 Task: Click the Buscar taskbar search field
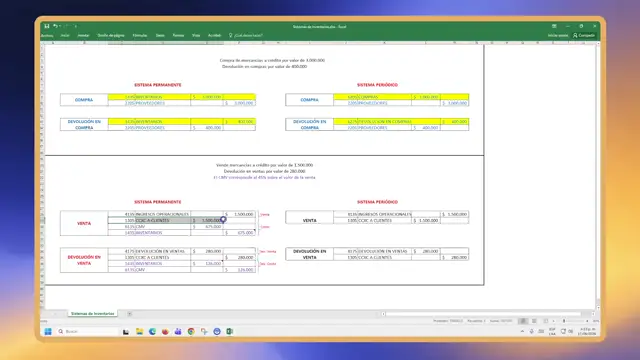click(88, 331)
